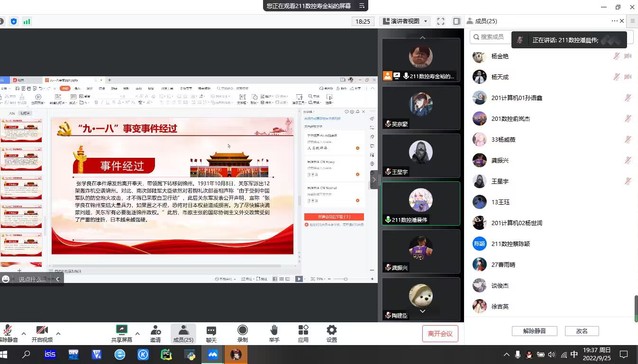Open the 聊天 chat icon

[211, 333]
